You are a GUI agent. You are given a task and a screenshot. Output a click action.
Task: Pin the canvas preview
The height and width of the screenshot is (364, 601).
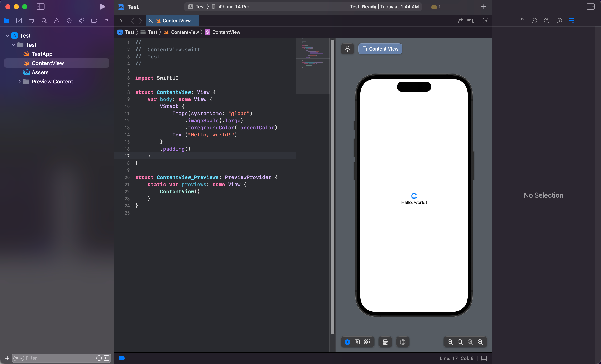(347, 49)
